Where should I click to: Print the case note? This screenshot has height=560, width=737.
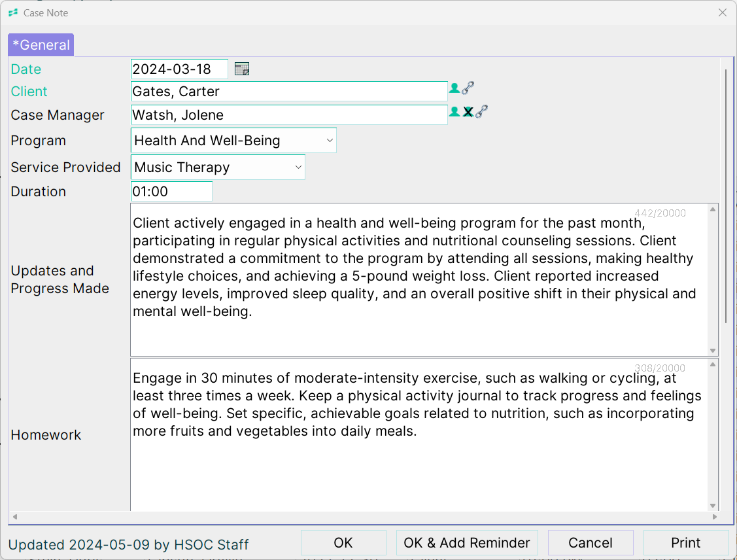[685, 543]
